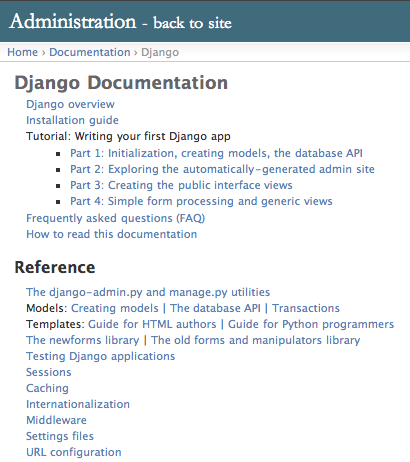Open the django-admin.py and manage.py utilities link
This screenshot has height=462, width=410.
point(148,292)
